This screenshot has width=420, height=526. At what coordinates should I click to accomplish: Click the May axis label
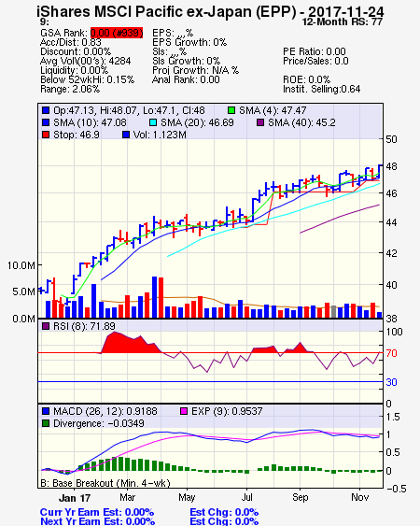point(187,497)
